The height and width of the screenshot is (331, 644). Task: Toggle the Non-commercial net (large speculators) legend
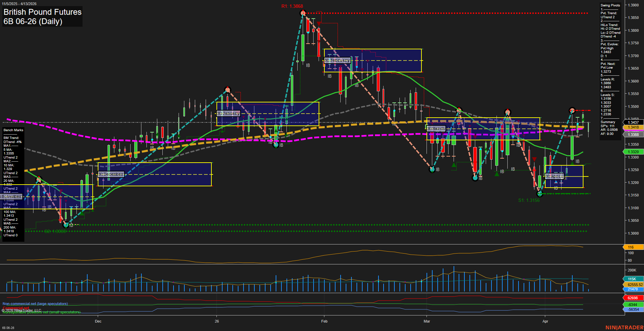(x=35, y=304)
